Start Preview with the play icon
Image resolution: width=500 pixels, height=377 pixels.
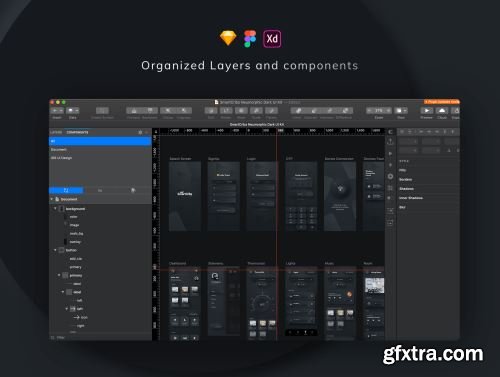coord(427,110)
